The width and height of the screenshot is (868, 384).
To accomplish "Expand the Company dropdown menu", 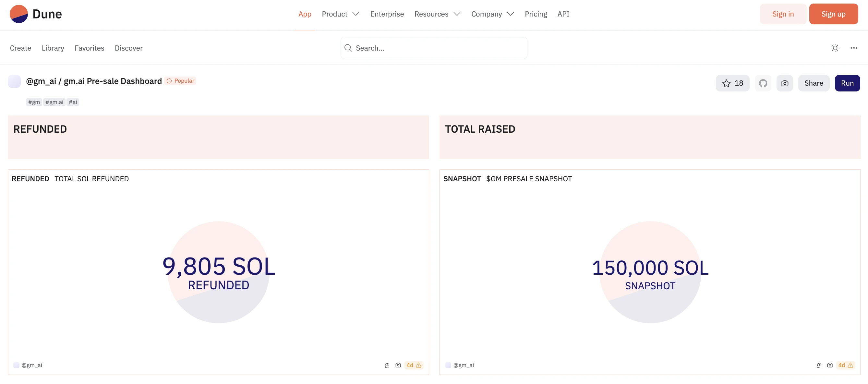I will pos(492,14).
